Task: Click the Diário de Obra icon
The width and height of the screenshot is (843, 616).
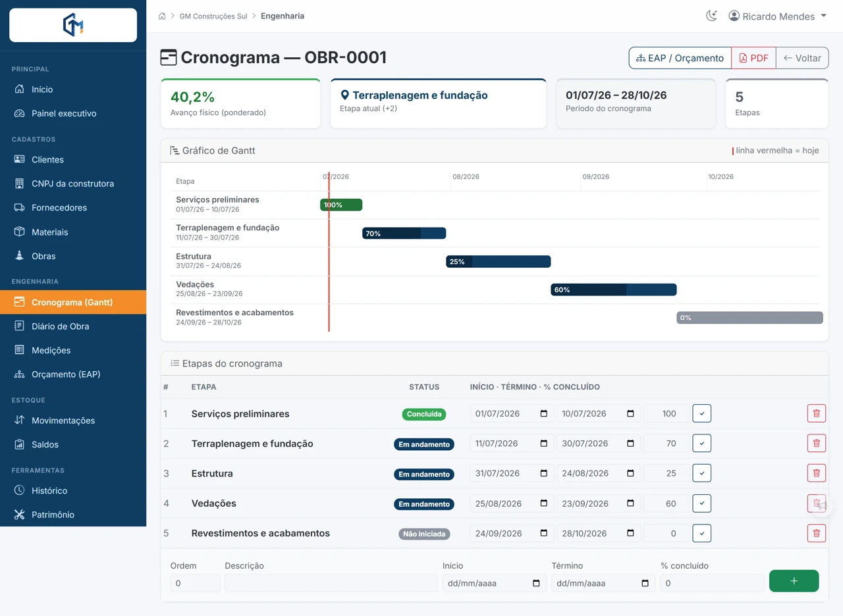Action: point(19,326)
